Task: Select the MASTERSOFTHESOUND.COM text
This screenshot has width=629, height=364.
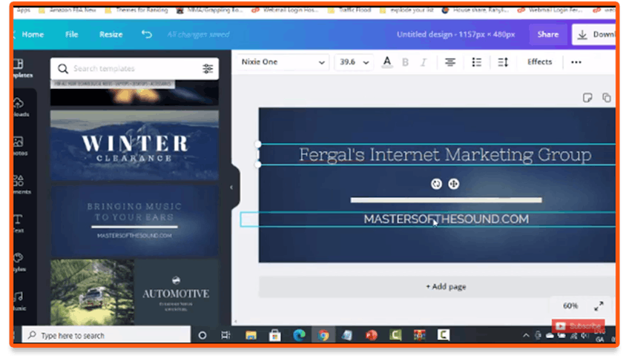Action: [446, 219]
